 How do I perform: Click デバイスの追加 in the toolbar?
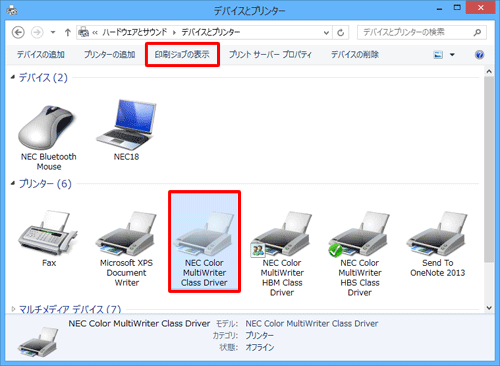click(x=41, y=54)
